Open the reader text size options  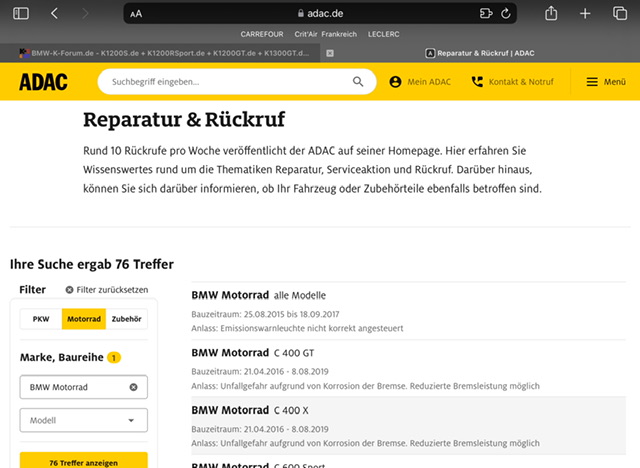tap(136, 14)
